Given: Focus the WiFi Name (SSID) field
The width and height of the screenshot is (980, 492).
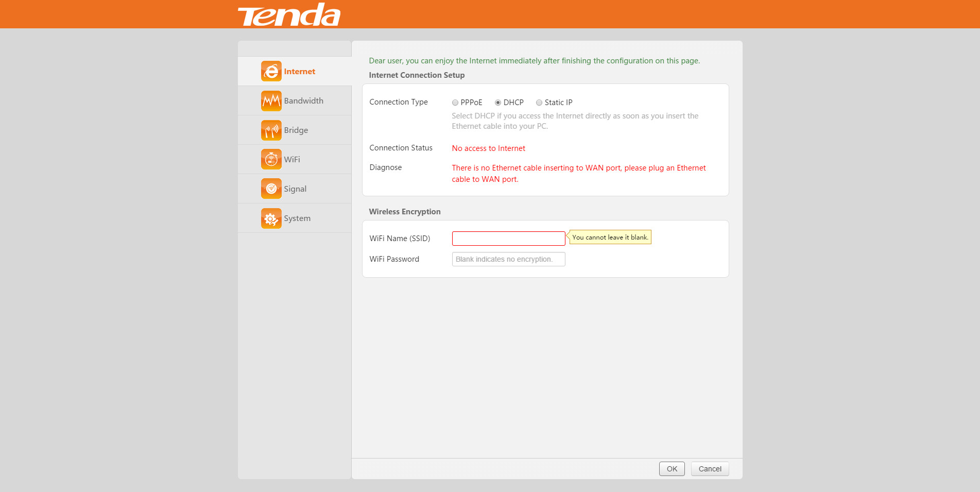Looking at the screenshot, I should coord(508,239).
